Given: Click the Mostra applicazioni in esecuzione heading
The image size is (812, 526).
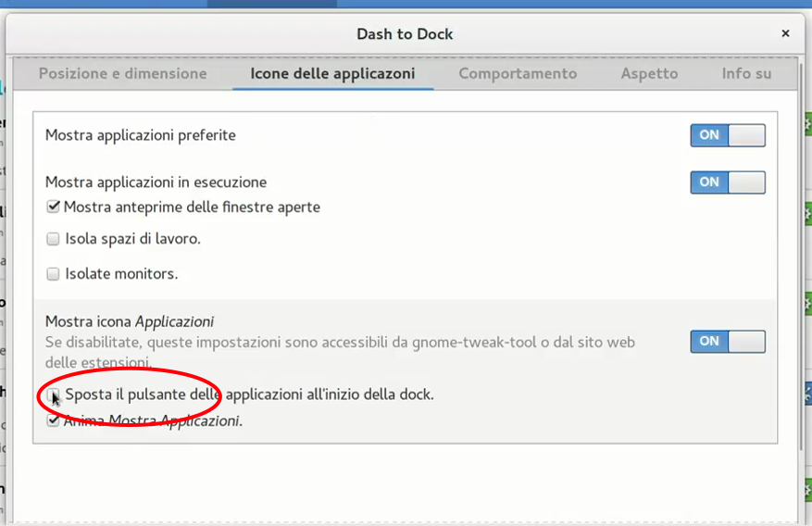Looking at the screenshot, I should click(x=156, y=182).
